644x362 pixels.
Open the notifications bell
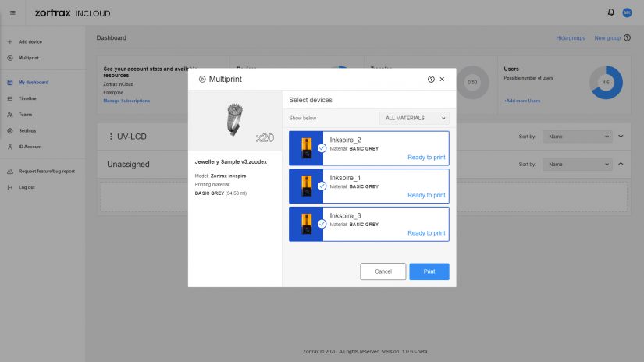pyautogui.click(x=610, y=12)
